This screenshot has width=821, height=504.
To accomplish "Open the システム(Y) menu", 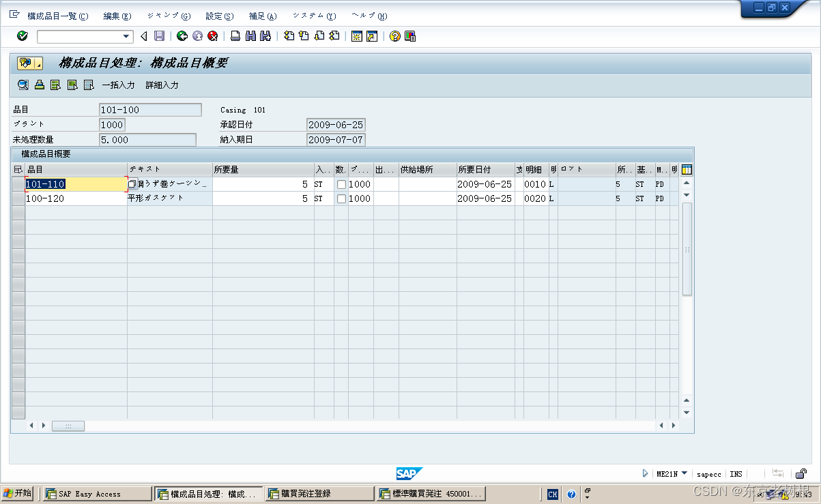I will click(313, 15).
